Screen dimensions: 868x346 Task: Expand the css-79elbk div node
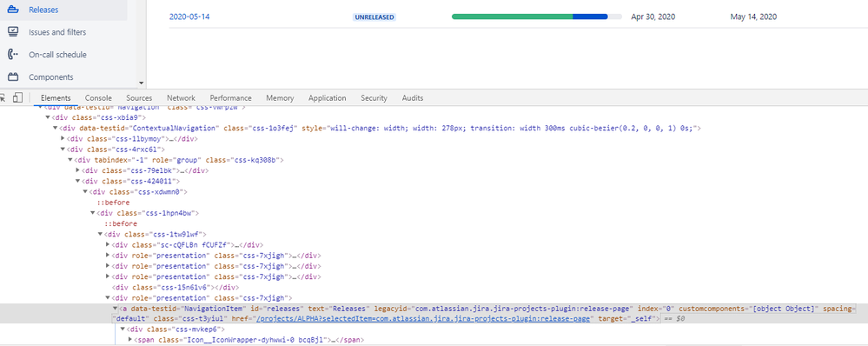point(77,170)
